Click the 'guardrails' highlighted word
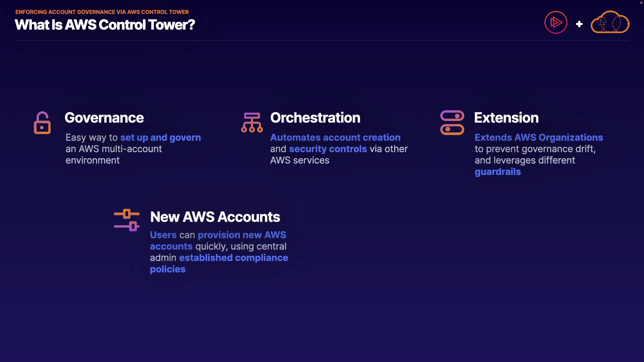This screenshot has height=362, width=644. [x=497, y=172]
